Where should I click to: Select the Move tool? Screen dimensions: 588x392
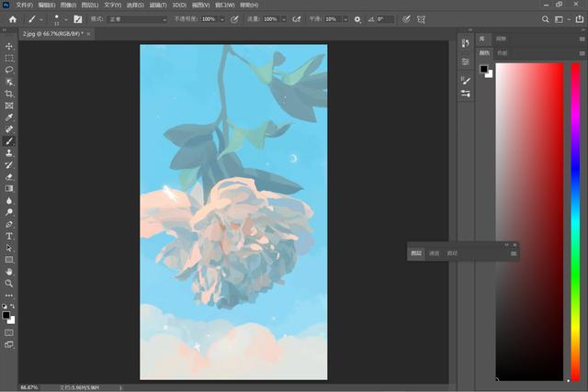[9, 46]
